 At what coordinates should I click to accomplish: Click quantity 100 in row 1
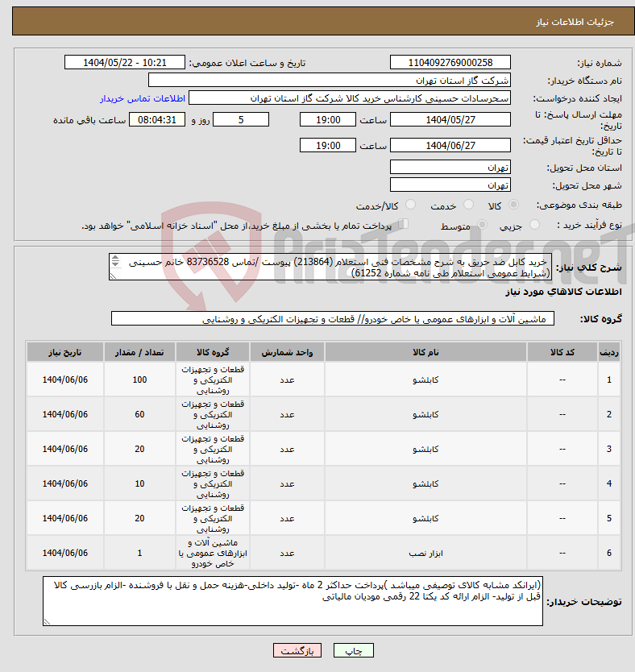click(139, 380)
